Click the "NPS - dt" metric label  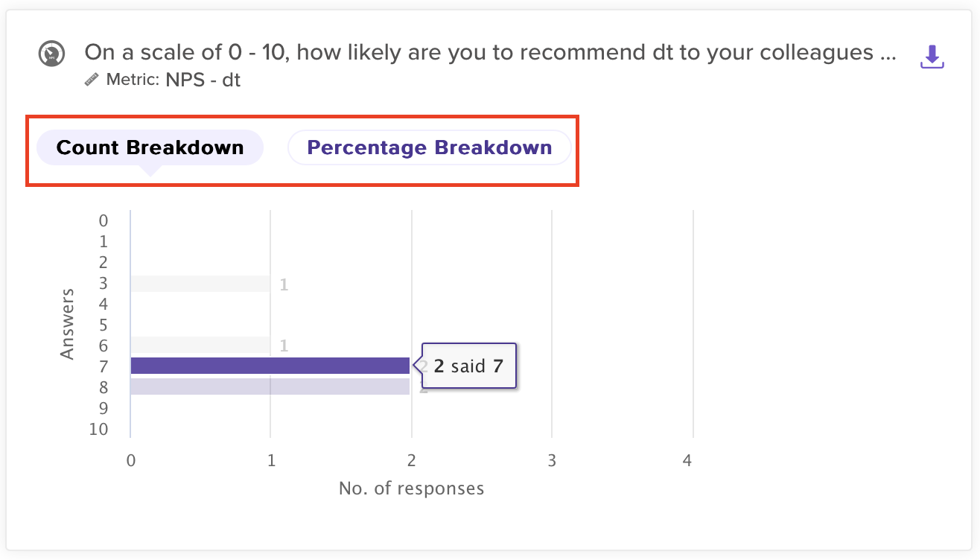click(x=203, y=79)
